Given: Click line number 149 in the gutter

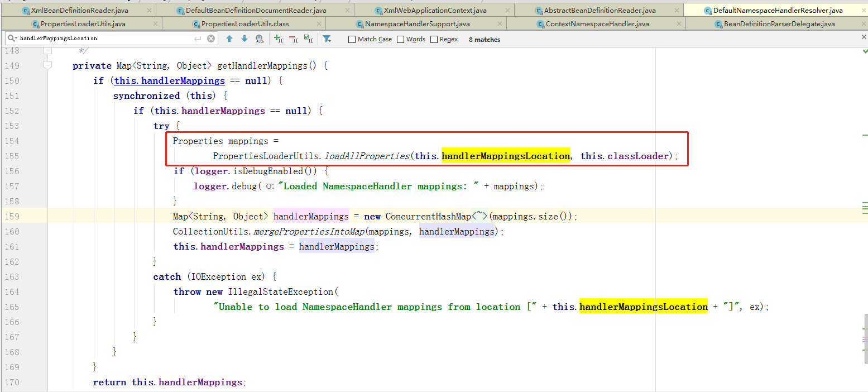Looking at the screenshot, I should [11, 65].
